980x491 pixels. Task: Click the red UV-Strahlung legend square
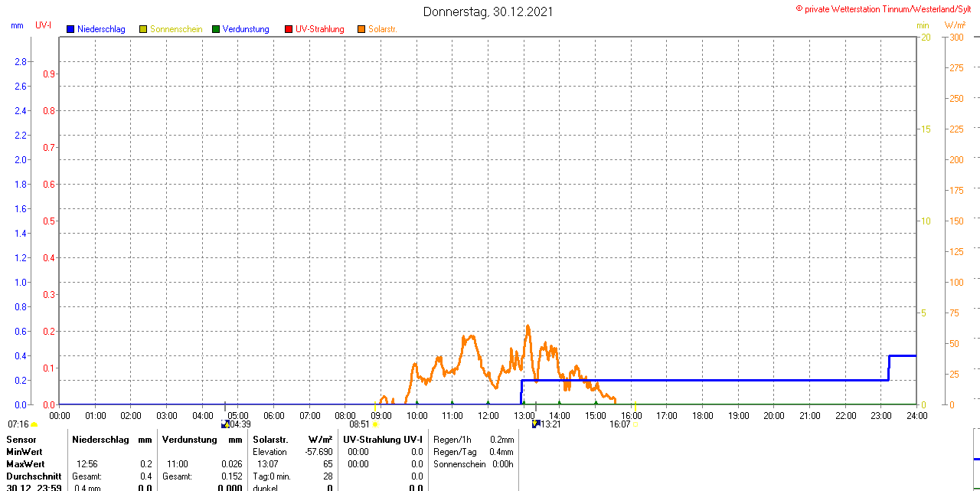[x=289, y=29]
